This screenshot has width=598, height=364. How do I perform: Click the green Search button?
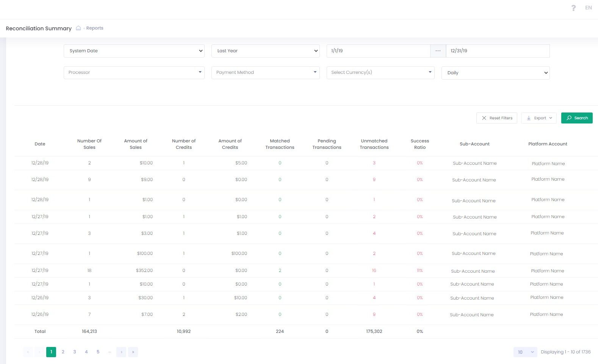click(x=577, y=118)
